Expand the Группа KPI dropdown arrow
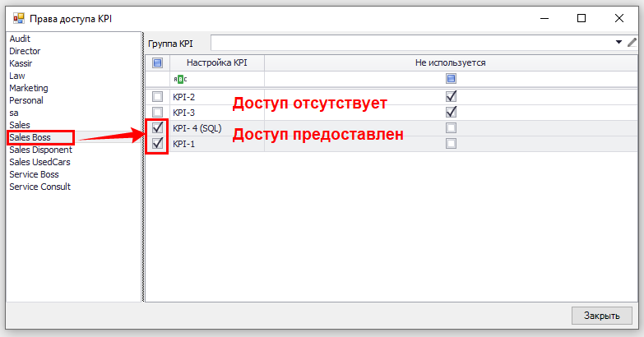Viewport: 644px width, 337px height. 619,42
